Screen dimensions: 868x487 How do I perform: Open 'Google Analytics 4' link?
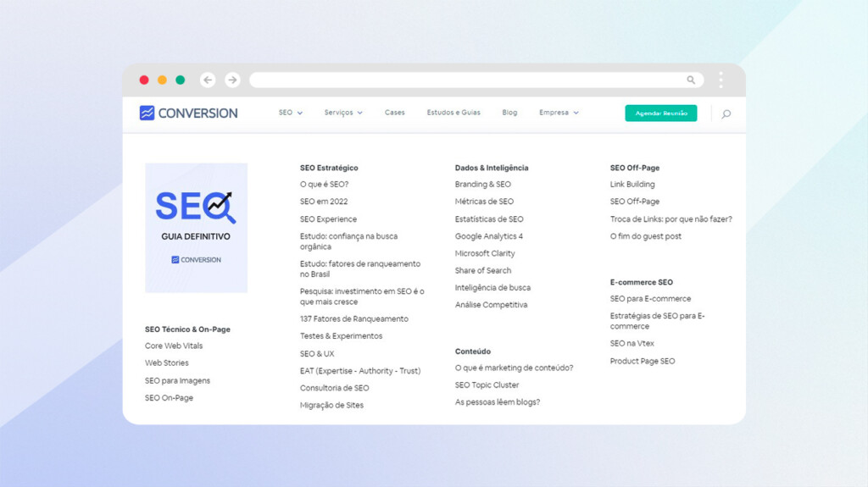pos(489,236)
